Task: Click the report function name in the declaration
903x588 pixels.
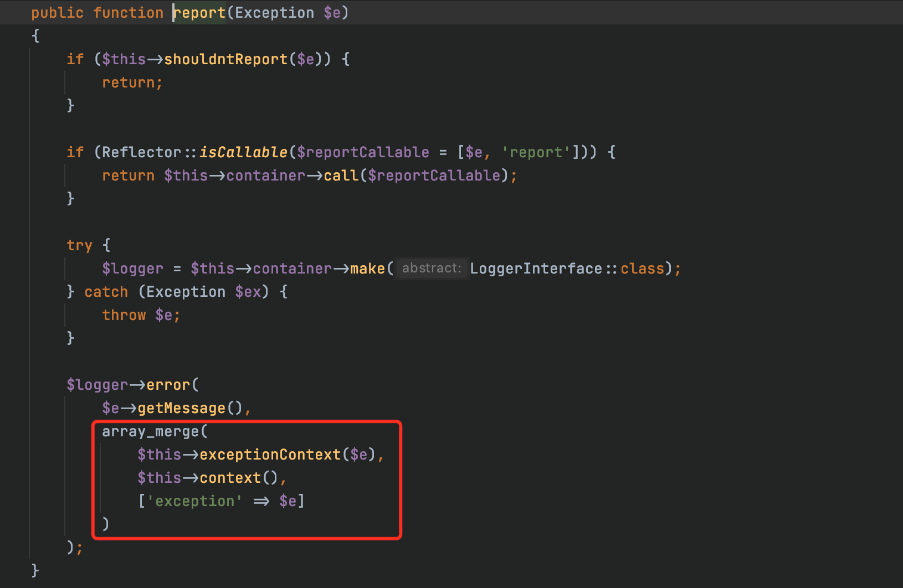Action: coord(200,13)
